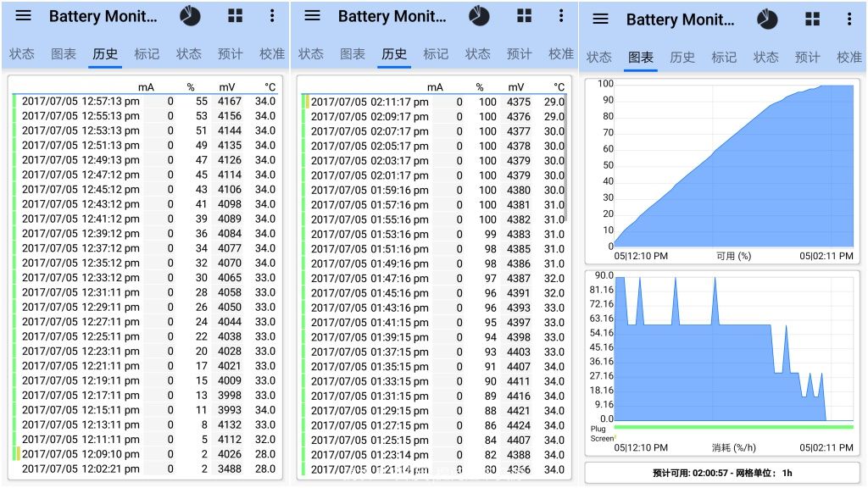Image resolution: width=868 pixels, height=488 pixels.
Task: Open 预计 tab on left screen
Action: [231, 53]
